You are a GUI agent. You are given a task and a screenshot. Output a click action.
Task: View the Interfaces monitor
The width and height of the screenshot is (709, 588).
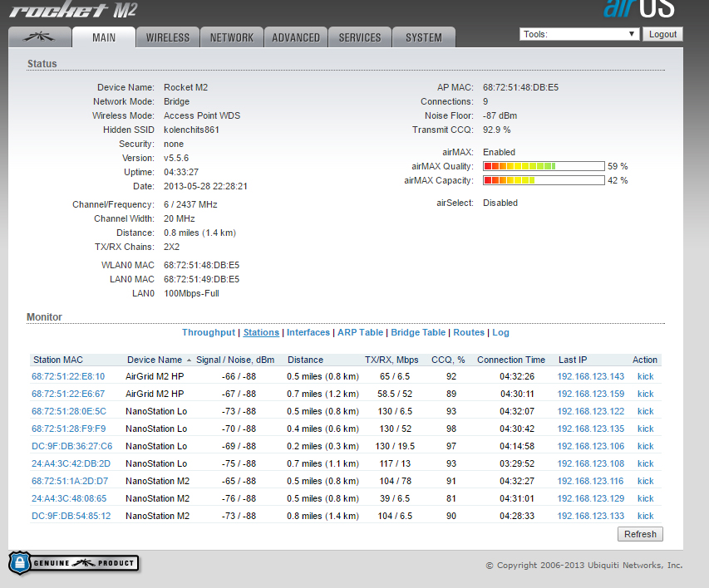pos(308,333)
